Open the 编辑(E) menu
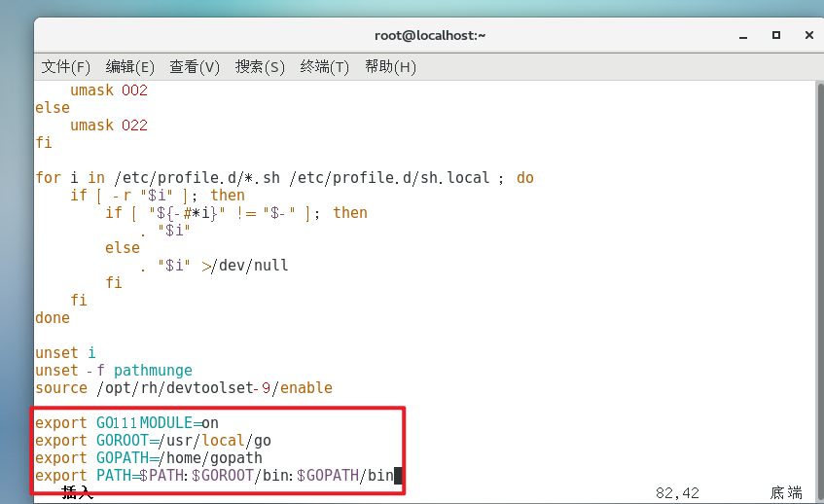This screenshot has height=504, width=824. tap(129, 67)
